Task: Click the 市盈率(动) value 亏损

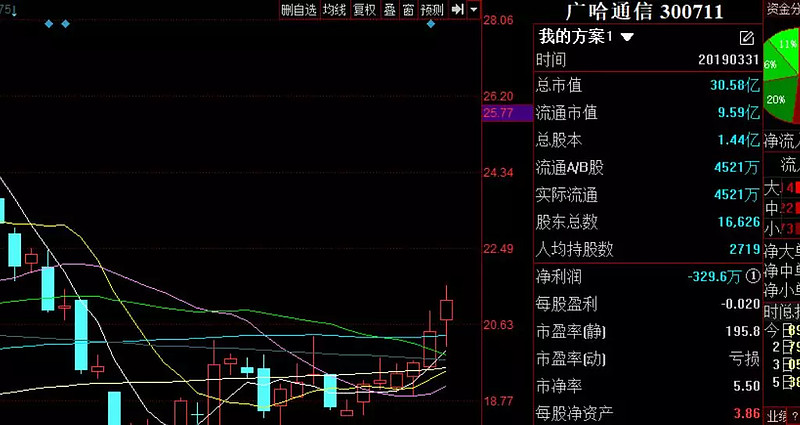Action: pyautogui.click(x=744, y=359)
